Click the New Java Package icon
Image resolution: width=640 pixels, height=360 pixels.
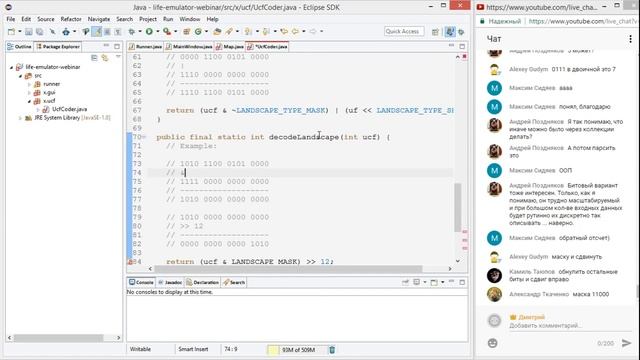point(187,31)
